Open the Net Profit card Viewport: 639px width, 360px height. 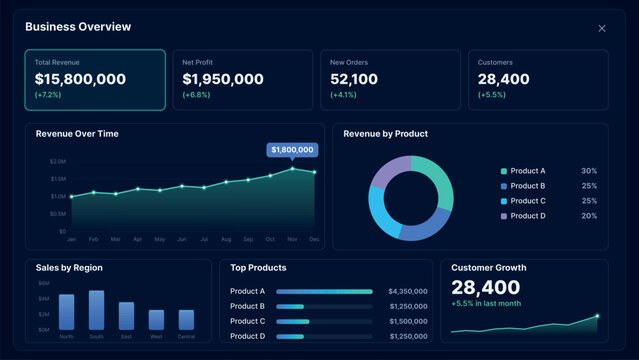click(243, 80)
